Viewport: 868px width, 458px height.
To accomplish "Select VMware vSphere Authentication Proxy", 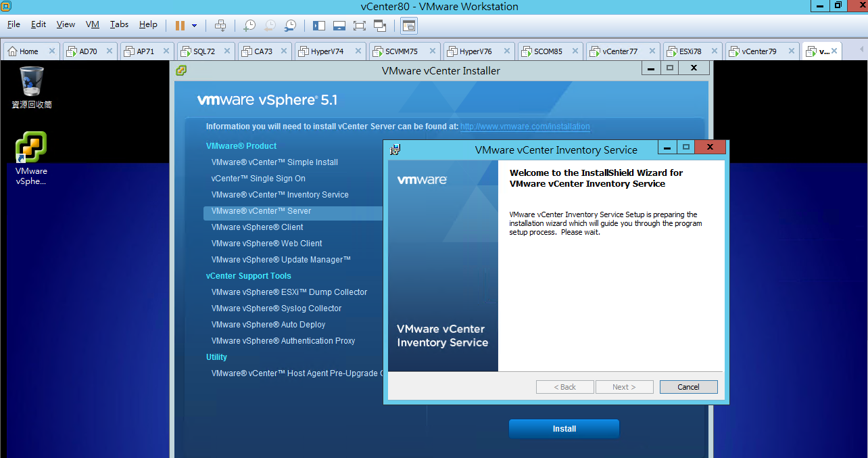I will 283,341.
